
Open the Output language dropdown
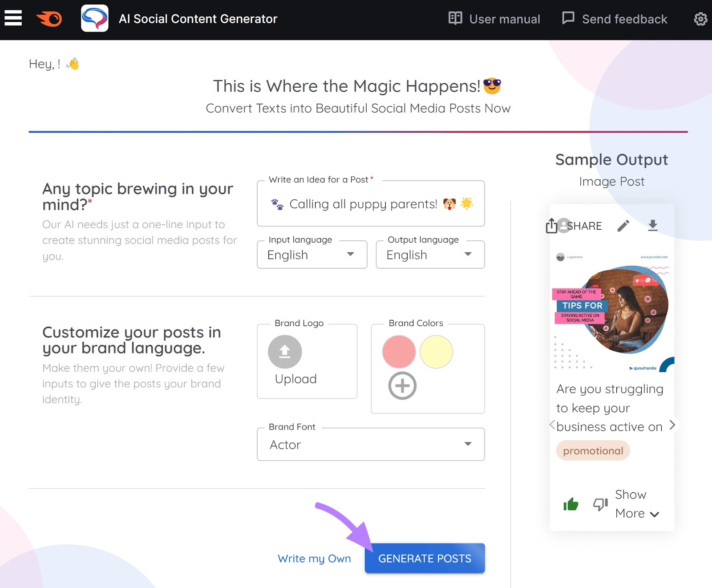point(430,255)
